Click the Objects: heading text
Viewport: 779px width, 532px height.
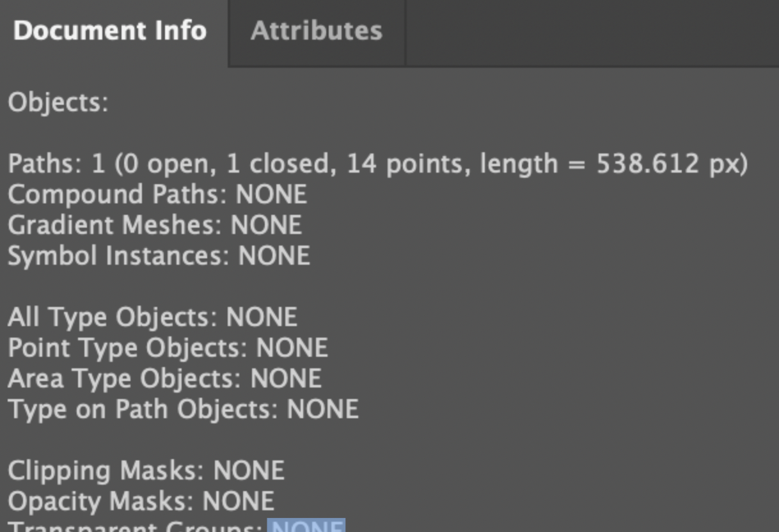click(x=58, y=102)
